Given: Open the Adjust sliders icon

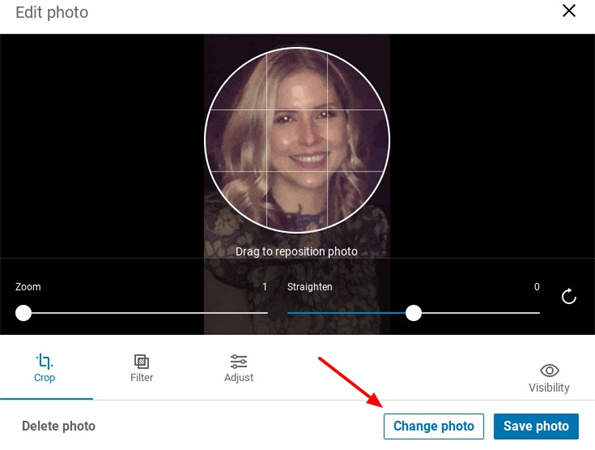Looking at the screenshot, I should coord(239,362).
